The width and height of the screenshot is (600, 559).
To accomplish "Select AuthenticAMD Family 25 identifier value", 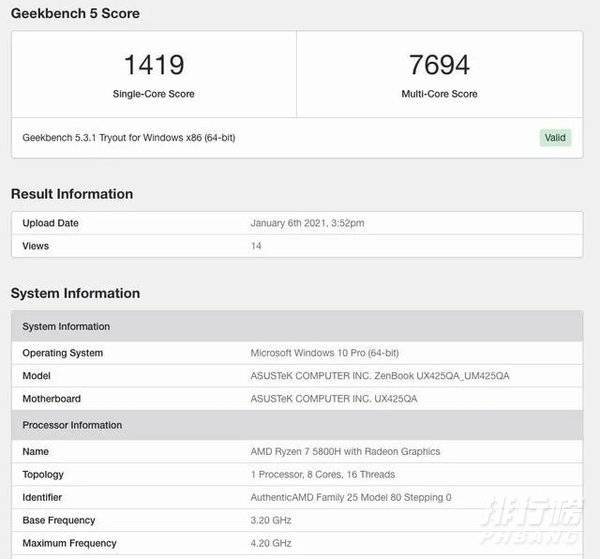I will [x=351, y=497].
